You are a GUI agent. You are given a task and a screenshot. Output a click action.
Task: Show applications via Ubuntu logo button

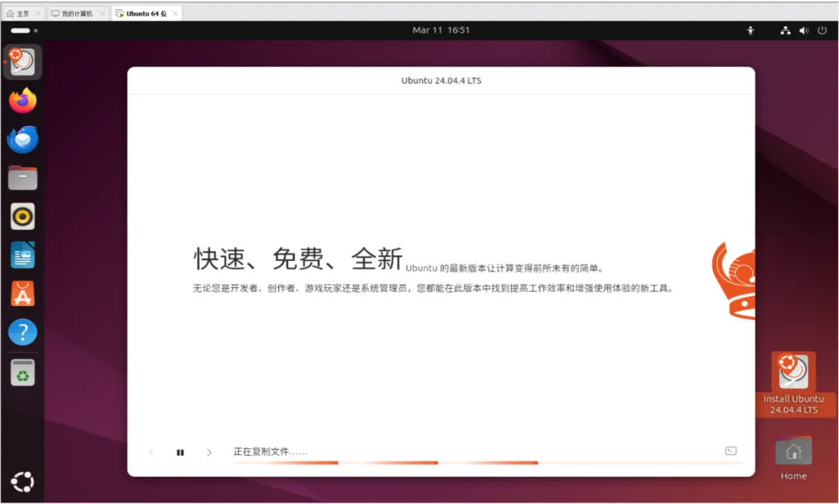pos(23,481)
